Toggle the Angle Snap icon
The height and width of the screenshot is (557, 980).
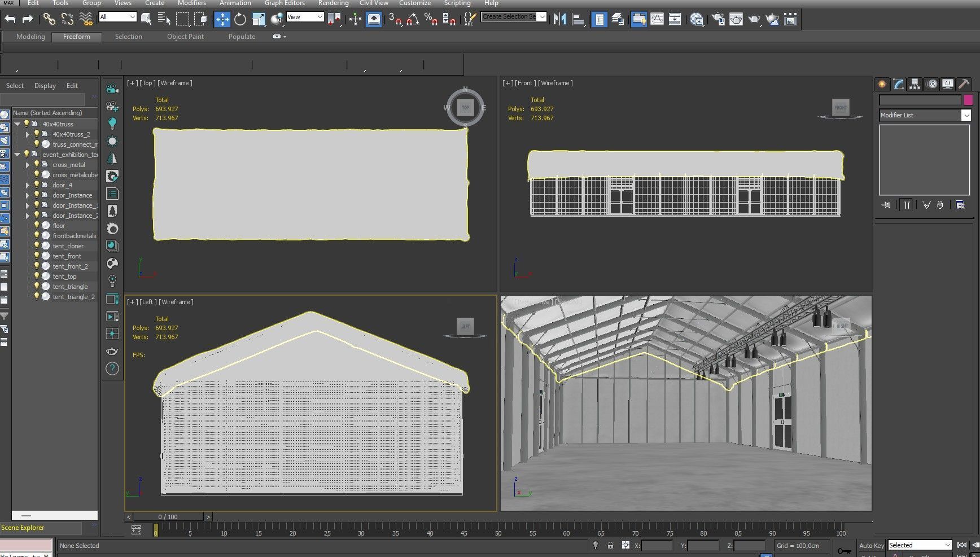(x=413, y=19)
